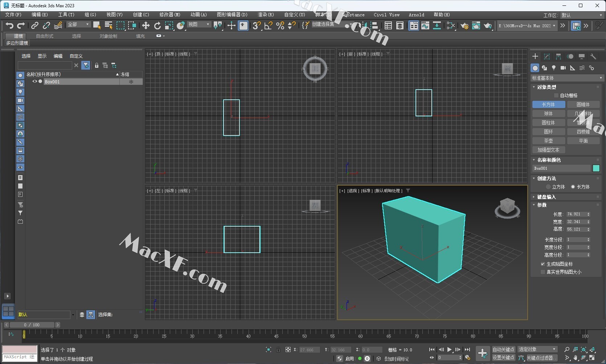Open the 选定对象 key filter dropdown
Screen dimensions: 606x364
coord(537,349)
